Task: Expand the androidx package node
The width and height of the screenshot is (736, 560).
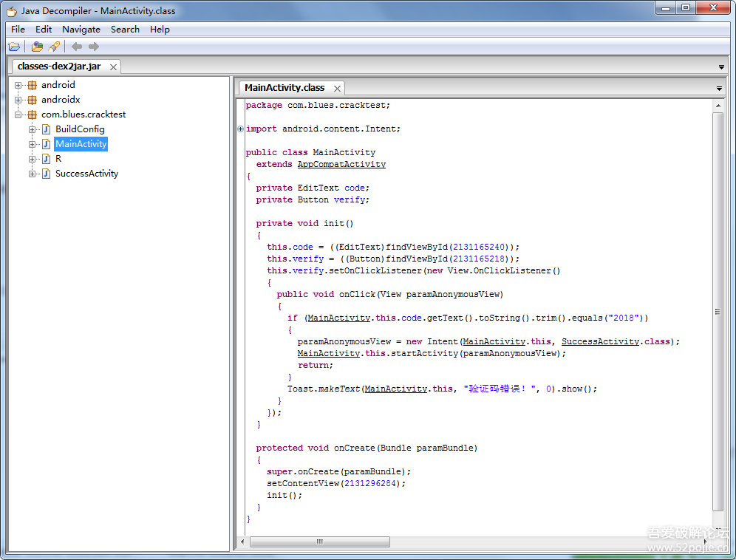Action: (18, 100)
